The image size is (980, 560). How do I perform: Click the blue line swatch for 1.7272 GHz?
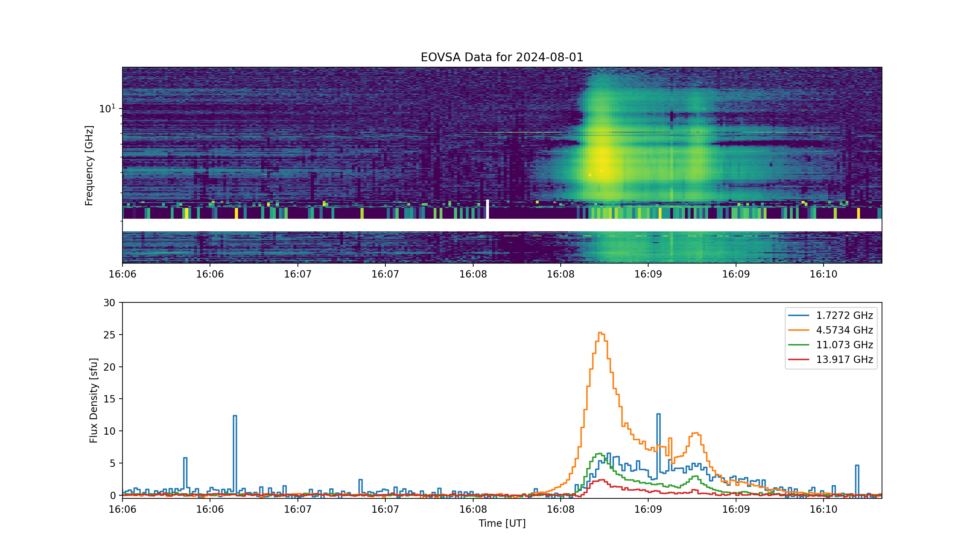tap(799, 315)
